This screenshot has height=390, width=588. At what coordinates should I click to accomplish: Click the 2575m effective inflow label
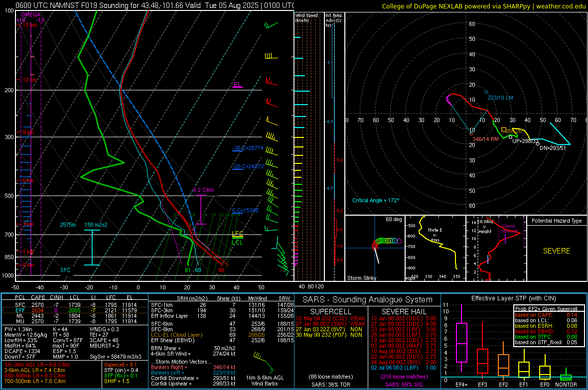(68, 225)
